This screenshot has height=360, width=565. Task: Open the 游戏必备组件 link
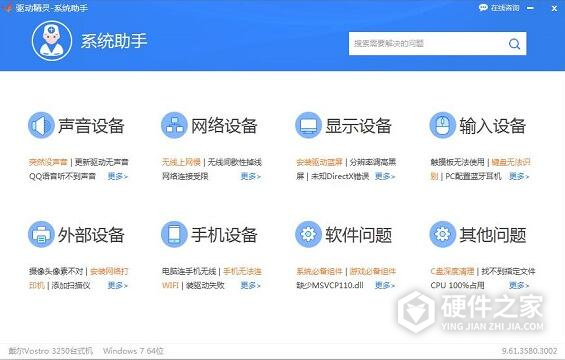tap(373, 272)
